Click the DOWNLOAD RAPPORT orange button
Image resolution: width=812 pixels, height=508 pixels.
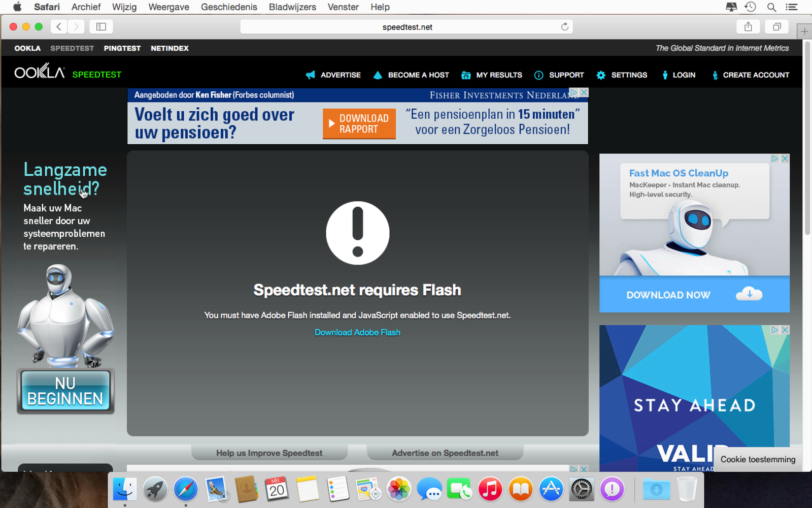tap(359, 123)
